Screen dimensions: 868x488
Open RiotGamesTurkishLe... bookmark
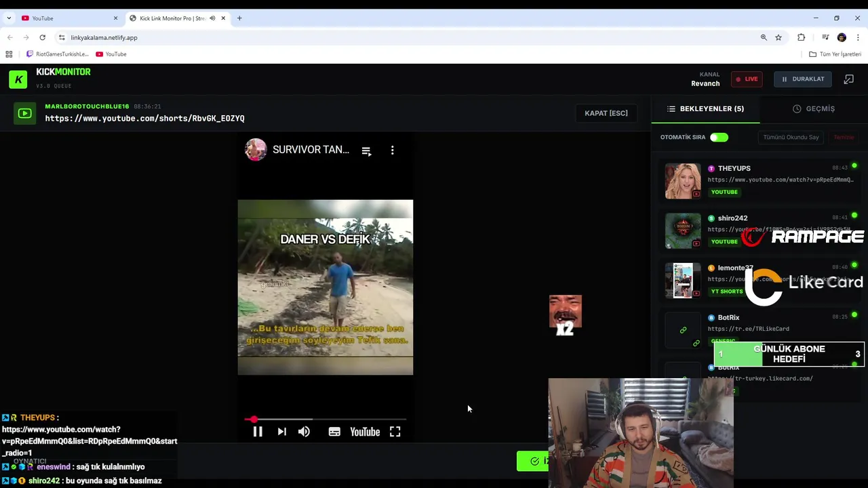click(58, 54)
